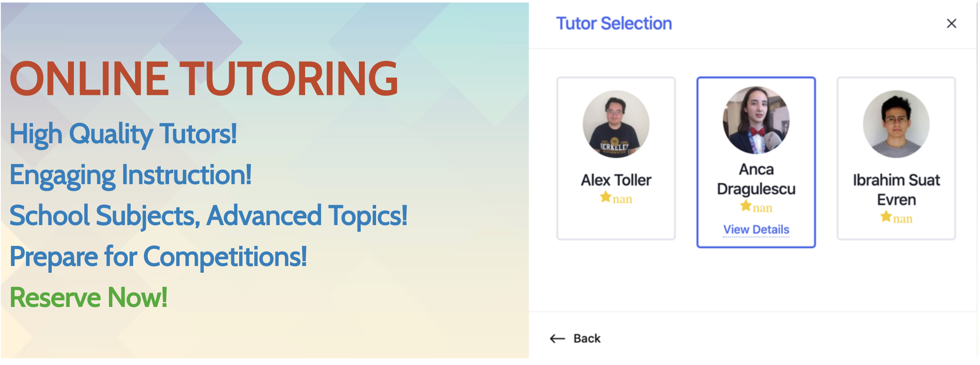The image size is (980, 365).
Task: Click the back arrow icon
Action: [x=557, y=338]
